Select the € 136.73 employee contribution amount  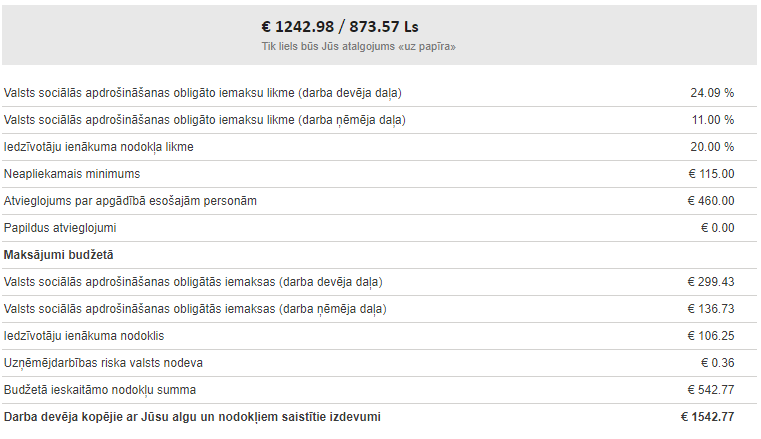pyautogui.click(x=711, y=309)
